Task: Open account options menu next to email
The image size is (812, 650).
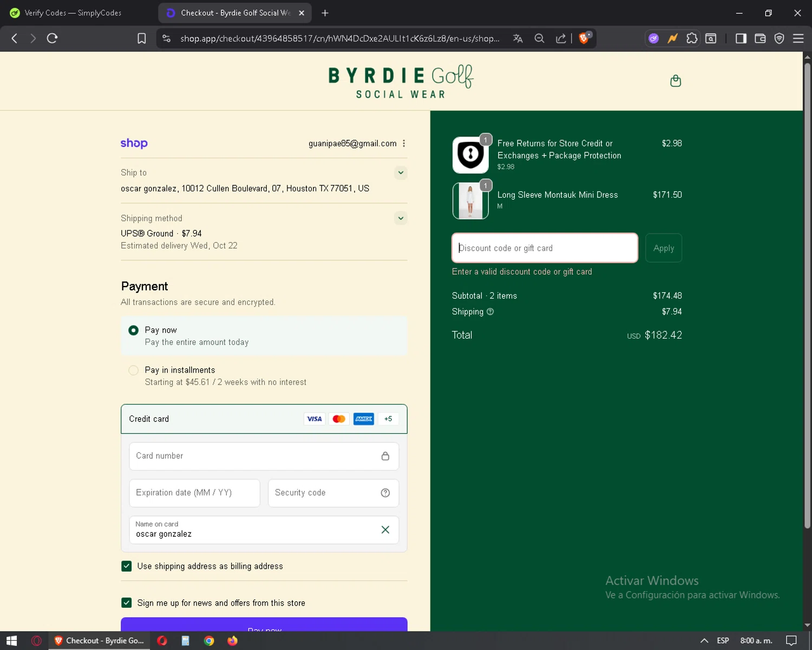Action: click(404, 144)
